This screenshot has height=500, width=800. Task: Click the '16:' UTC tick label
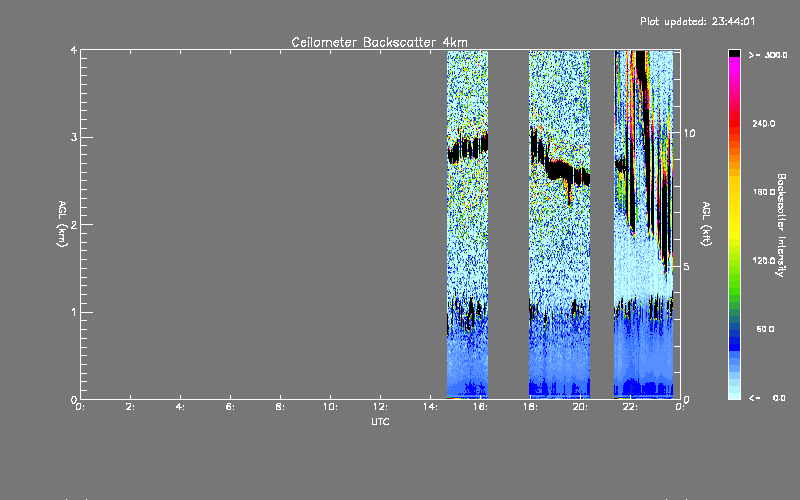[481, 407]
